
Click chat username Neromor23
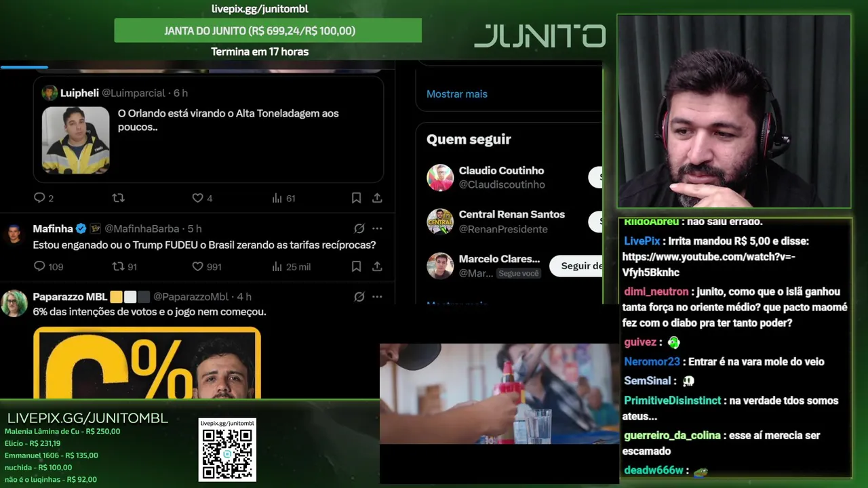click(652, 362)
